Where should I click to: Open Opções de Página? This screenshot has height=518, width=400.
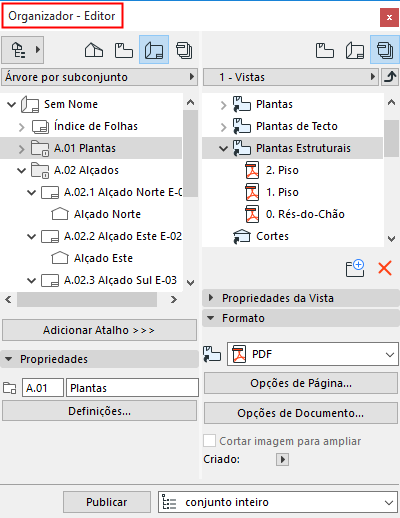tap(301, 383)
